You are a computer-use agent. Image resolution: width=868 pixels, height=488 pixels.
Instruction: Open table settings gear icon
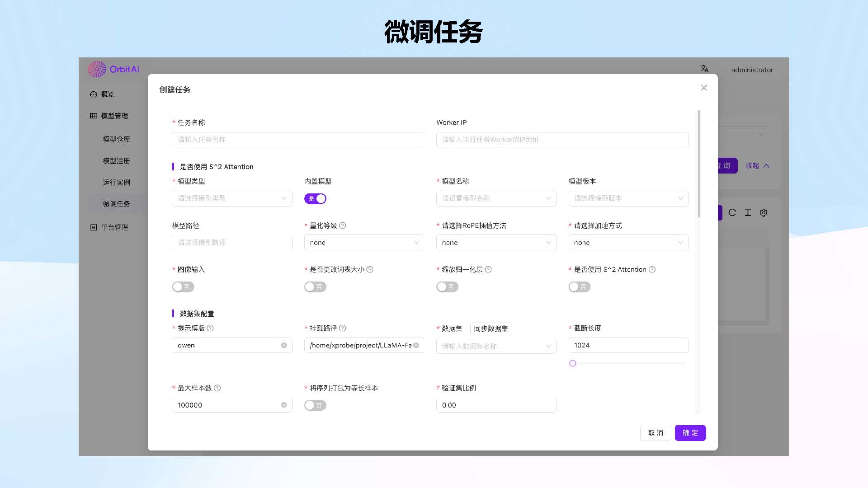764,213
